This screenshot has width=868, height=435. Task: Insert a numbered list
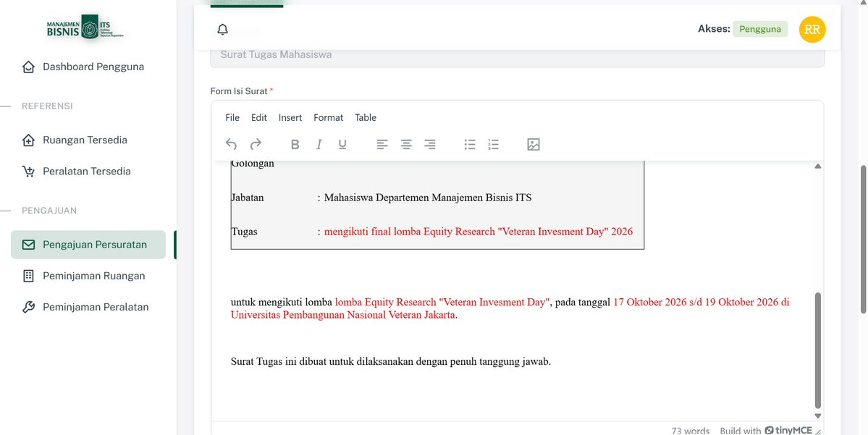[x=493, y=145]
